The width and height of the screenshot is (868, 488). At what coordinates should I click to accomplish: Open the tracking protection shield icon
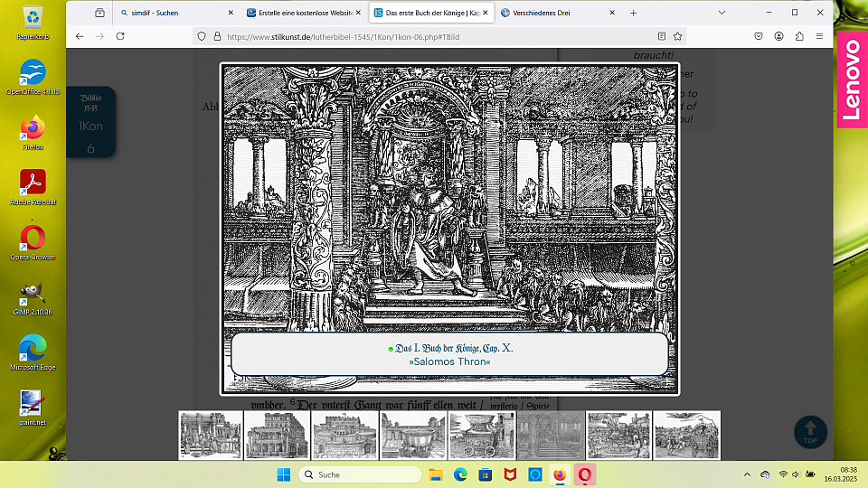click(202, 36)
